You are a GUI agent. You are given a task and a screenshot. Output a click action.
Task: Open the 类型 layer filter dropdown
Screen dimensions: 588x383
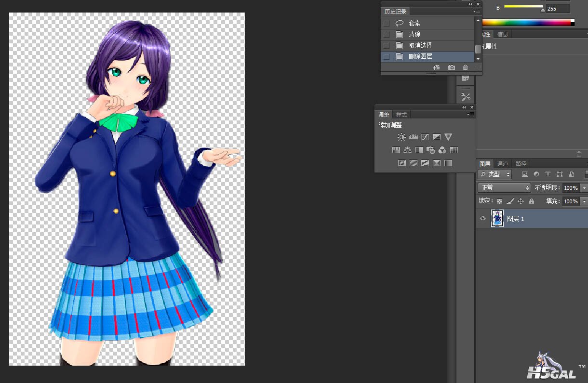click(x=494, y=174)
